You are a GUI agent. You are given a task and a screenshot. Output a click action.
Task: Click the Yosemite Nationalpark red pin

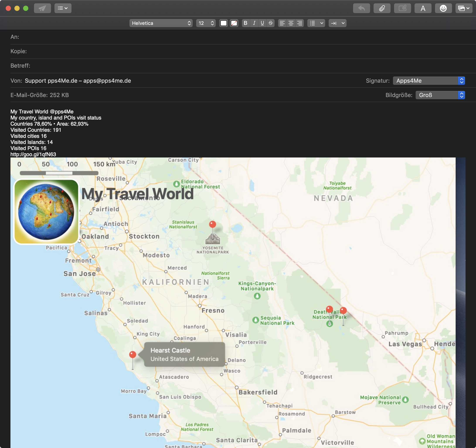point(213,224)
